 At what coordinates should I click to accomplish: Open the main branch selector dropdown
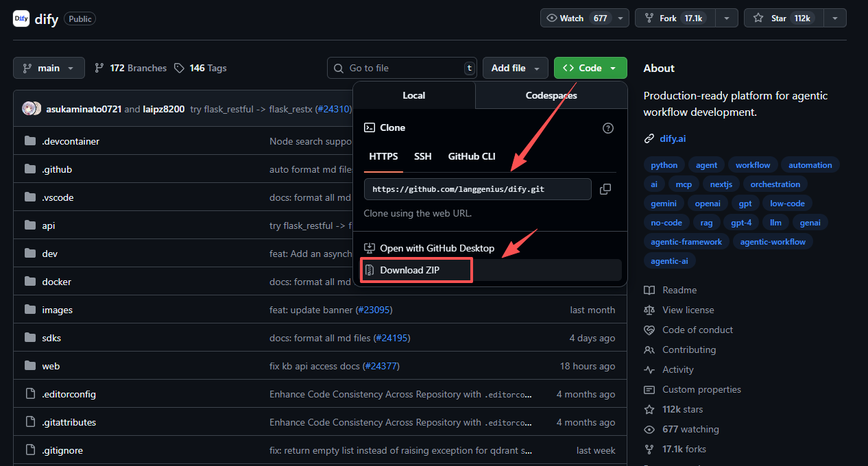[49, 68]
